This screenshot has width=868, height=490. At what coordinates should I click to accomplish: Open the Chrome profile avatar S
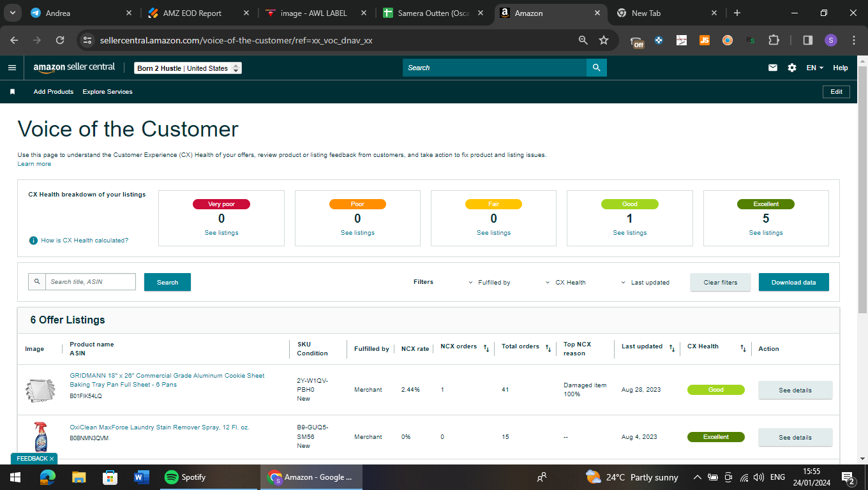pyautogui.click(x=830, y=40)
